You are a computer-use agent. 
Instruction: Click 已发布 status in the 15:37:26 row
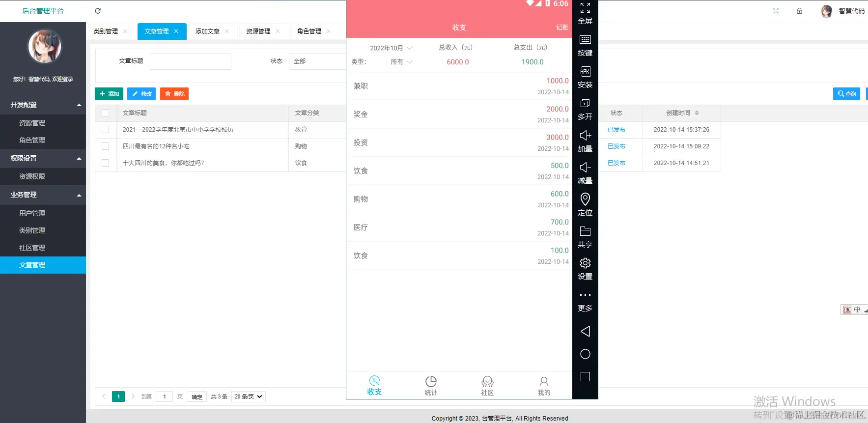(x=616, y=130)
